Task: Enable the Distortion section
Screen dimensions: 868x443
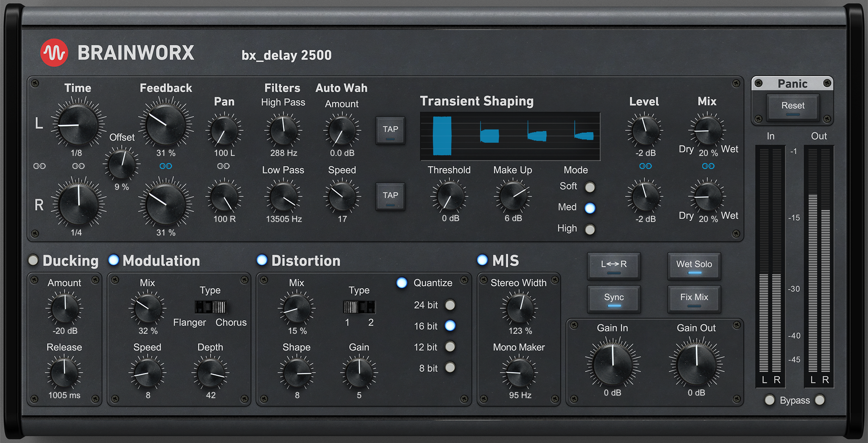Action: point(262,260)
